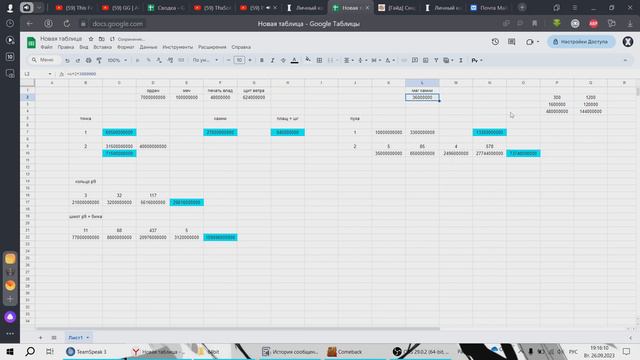Viewport: 640px width, 360px height.
Task: Open the borders tool
Action: [319, 60]
